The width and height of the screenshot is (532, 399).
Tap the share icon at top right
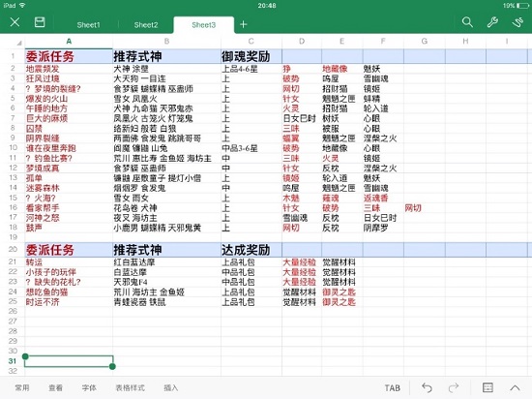518,22
